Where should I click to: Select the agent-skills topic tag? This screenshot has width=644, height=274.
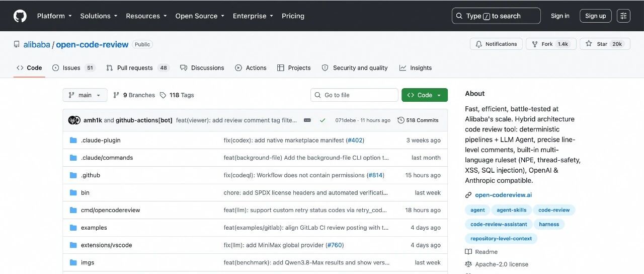coord(511,210)
